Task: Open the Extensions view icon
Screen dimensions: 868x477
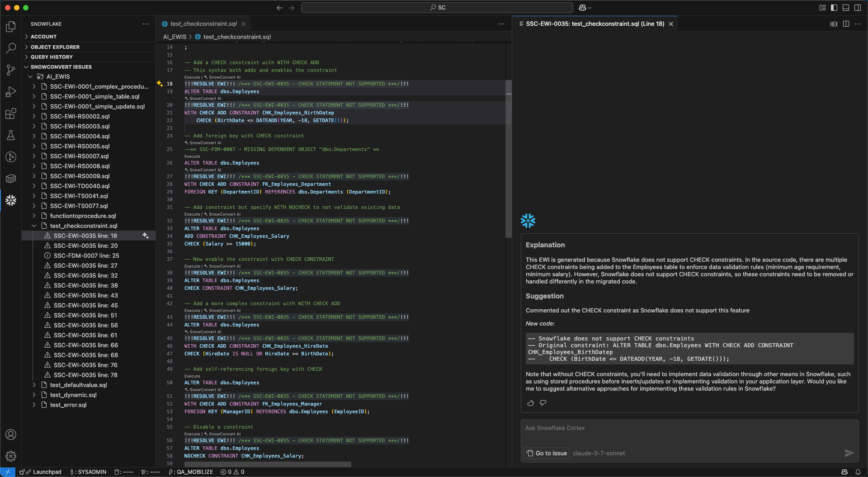Action: (11, 113)
